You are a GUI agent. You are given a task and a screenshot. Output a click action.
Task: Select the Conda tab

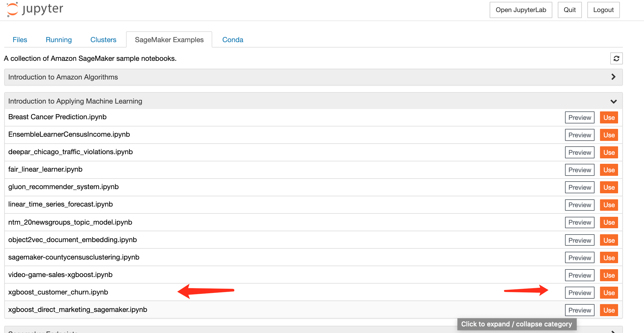(x=233, y=40)
